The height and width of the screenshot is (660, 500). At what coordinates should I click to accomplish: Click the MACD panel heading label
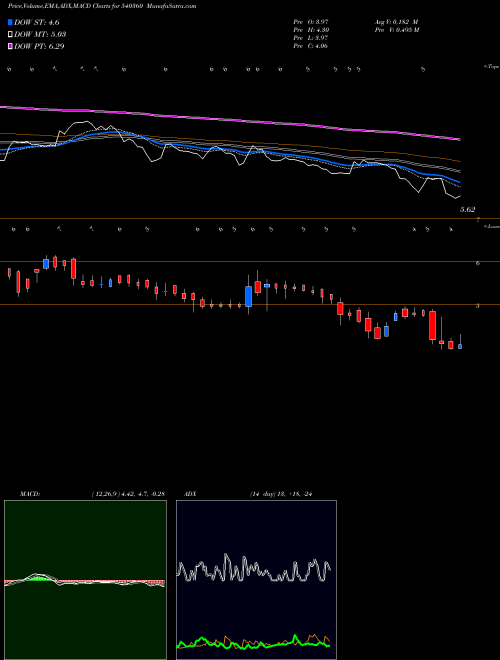point(29,494)
